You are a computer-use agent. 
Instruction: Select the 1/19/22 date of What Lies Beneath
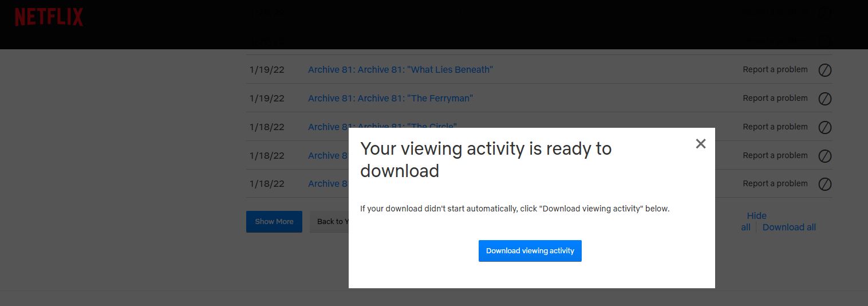tap(267, 69)
